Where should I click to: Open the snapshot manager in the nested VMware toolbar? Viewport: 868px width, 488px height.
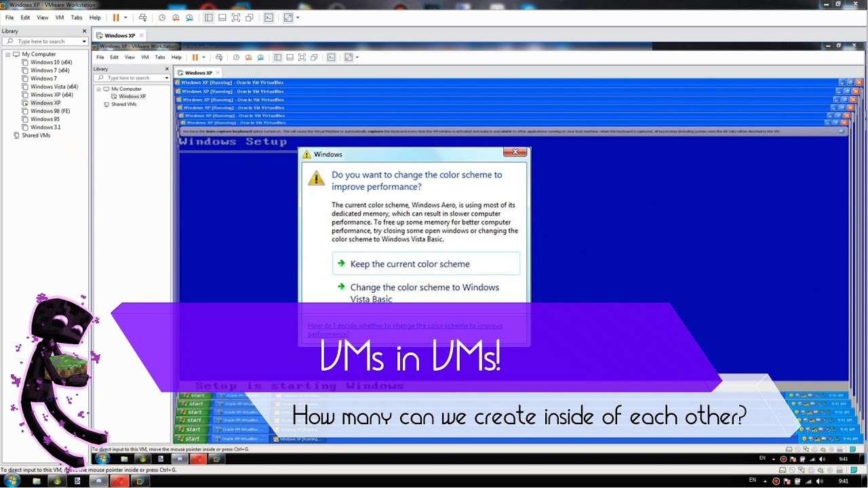click(260, 58)
